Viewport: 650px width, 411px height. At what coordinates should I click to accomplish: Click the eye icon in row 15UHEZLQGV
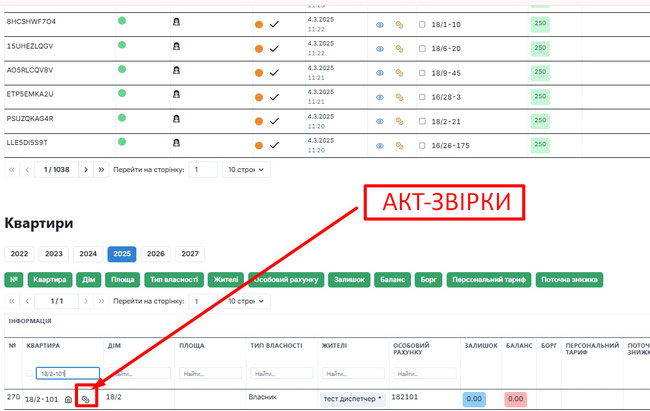(x=380, y=49)
